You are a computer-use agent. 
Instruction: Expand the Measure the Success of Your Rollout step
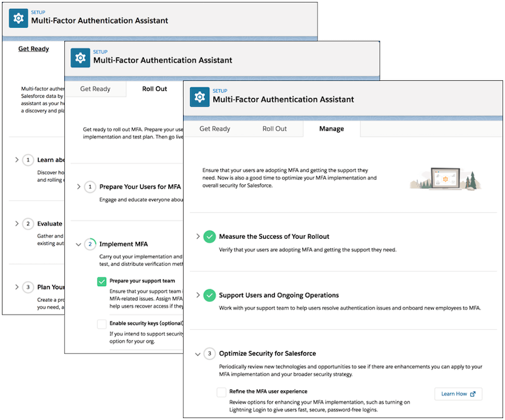coord(198,236)
